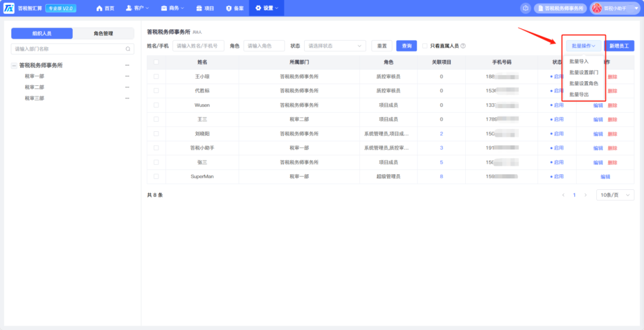Click 删除 for 张三 row
The image size is (644, 330).
coord(612,163)
